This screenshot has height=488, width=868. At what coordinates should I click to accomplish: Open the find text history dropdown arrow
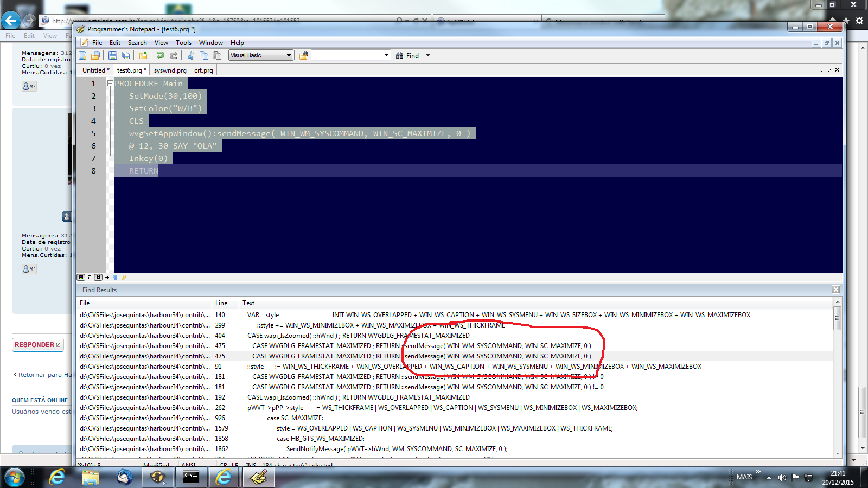[x=386, y=55]
